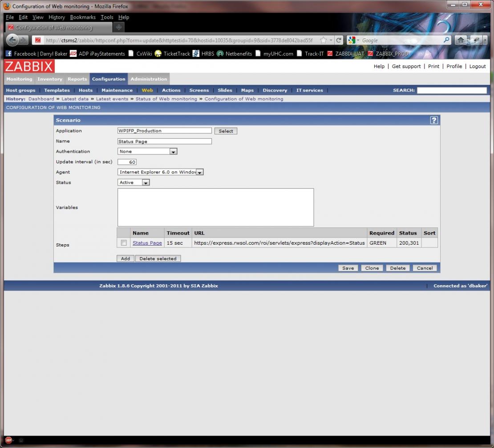Click in the Variables text area
The image size is (494, 448).
click(x=215, y=207)
